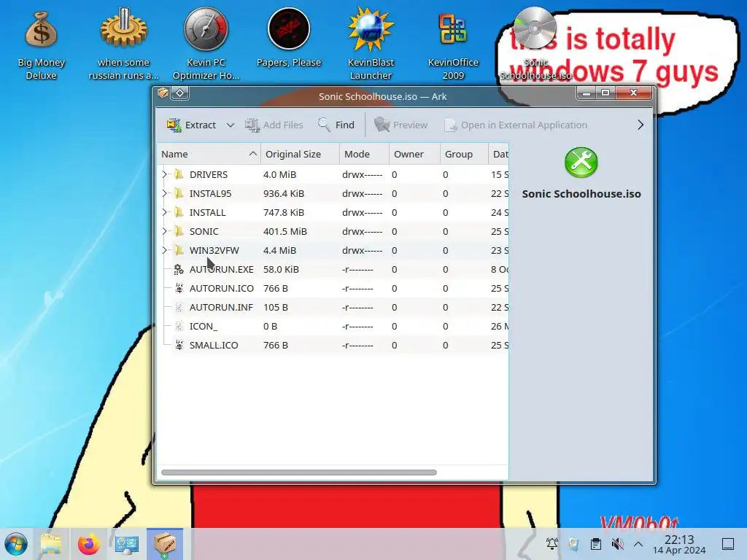Viewport: 747px width, 560px height.
Task: Click Add Files in Ark toolbar
Action: click(x=274, y=125)
